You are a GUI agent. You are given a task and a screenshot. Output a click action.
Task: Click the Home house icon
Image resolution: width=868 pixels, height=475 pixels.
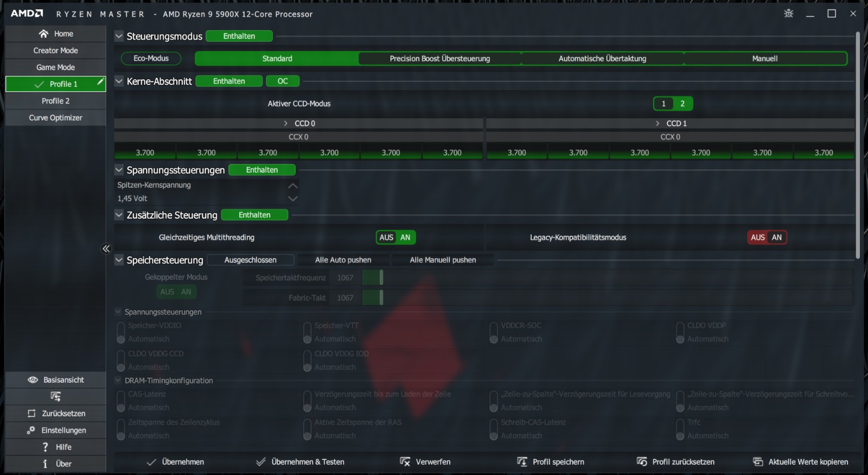click(x=43, y=34)
